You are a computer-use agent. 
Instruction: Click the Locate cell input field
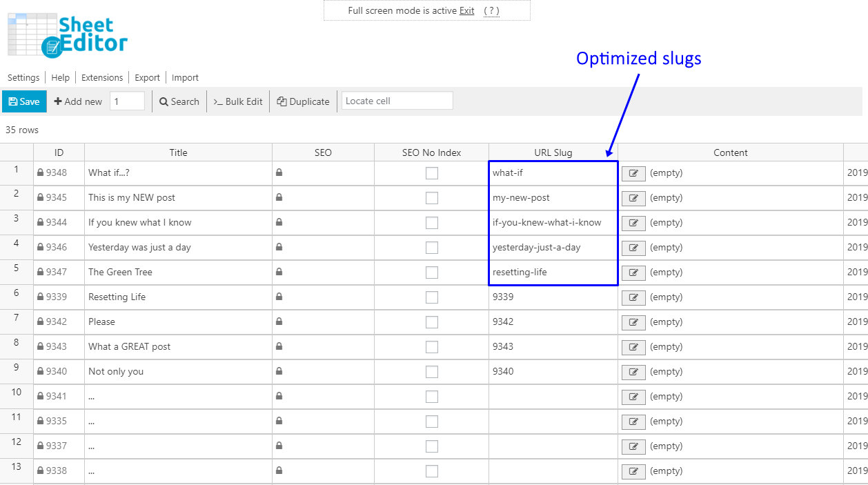tap(397, 101)
